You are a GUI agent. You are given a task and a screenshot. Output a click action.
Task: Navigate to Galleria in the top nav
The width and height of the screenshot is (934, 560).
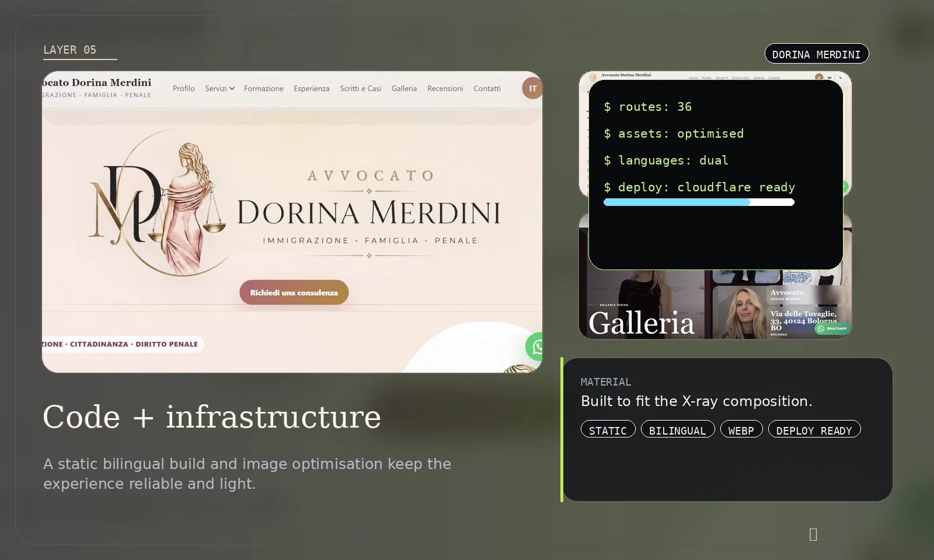pyautogui.click(x=404, y=89)
